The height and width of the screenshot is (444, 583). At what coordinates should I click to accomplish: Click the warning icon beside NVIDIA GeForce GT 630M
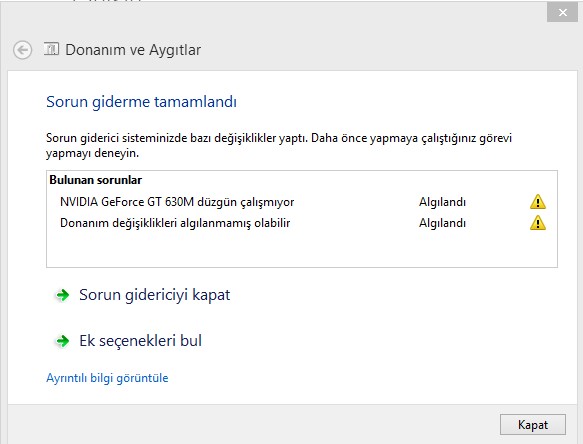[x=538, y=202]
